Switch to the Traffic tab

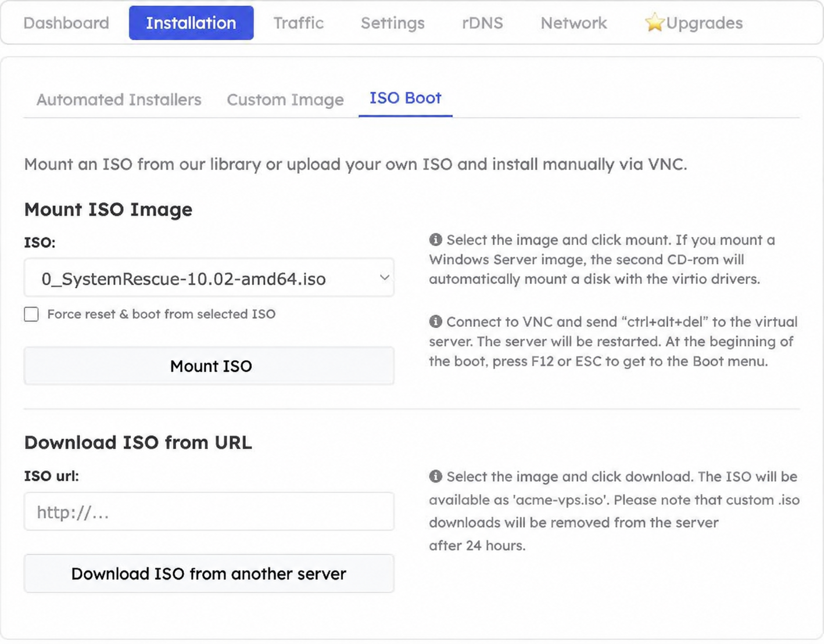click(299, 23)
